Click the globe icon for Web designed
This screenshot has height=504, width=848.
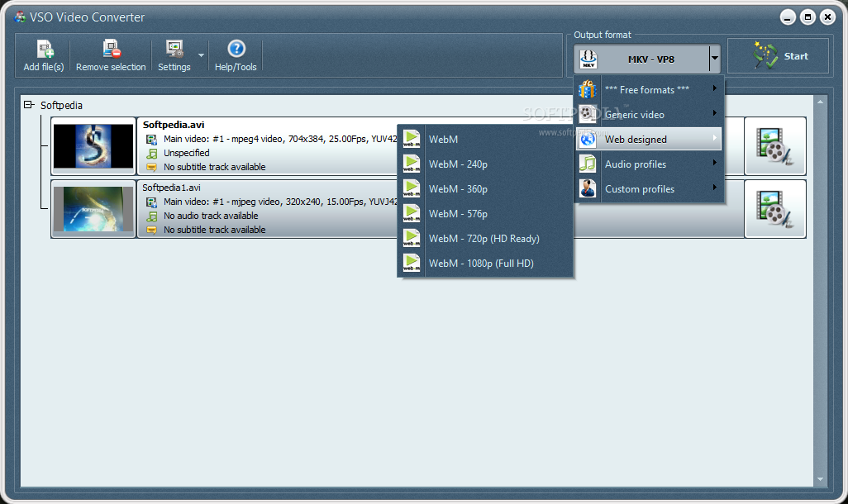tap(588, 140)
